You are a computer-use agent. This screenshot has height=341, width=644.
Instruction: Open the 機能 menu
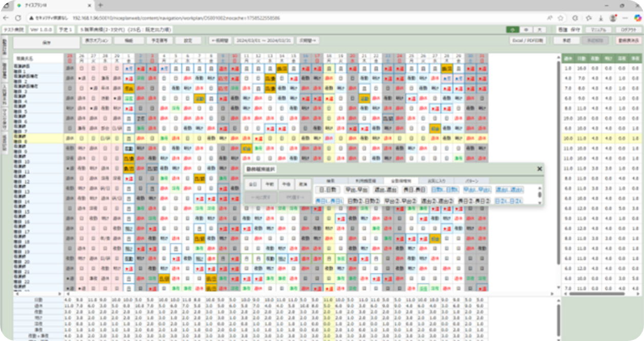pos(129,40)
